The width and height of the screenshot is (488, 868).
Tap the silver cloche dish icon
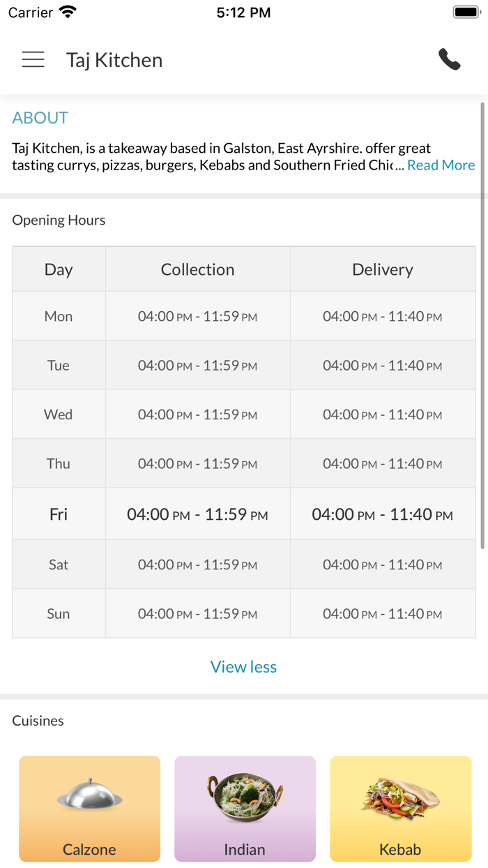[89, 795]
